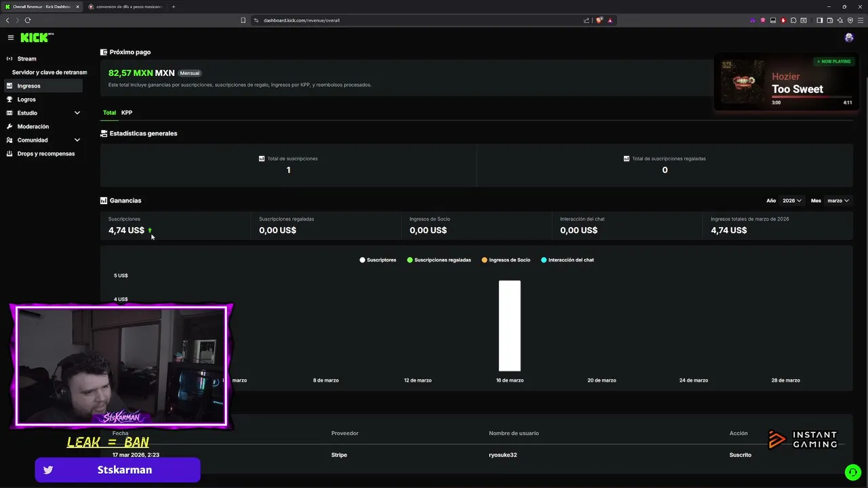Click the Hozier Too Sweet album art
The height and width of the screenshot is (488, 868).
coord(742,81)
